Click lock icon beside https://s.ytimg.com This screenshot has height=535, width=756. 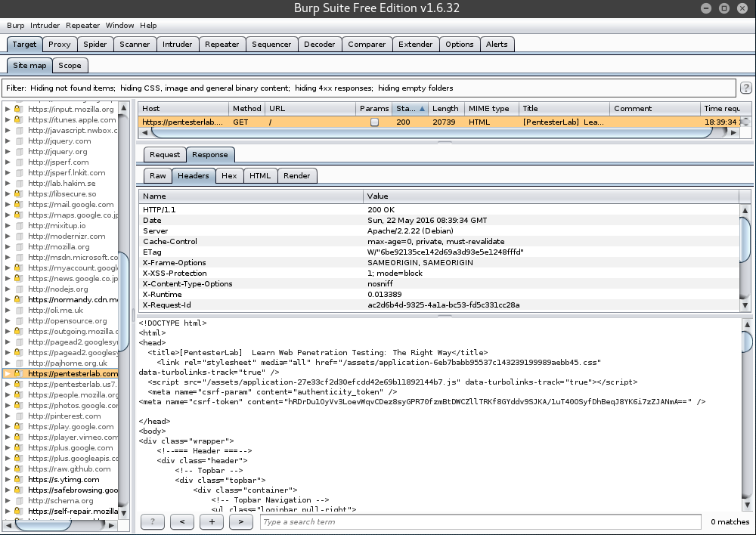tap(18, 480)
